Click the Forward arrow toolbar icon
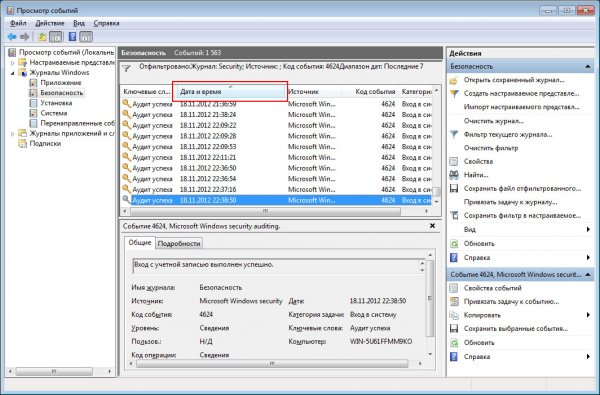This screenshot has height=395, width=600. [x=24, y=37]
